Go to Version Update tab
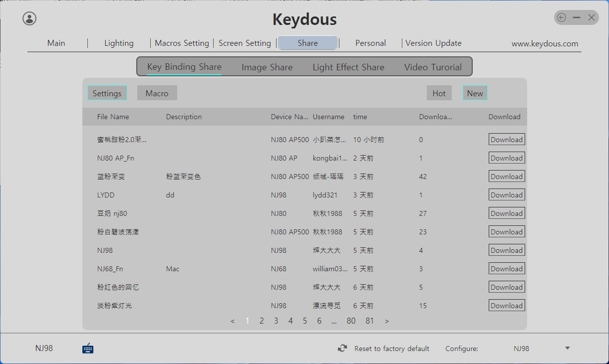This screenshot has height=364, width=609. click(x=433, y=43)
